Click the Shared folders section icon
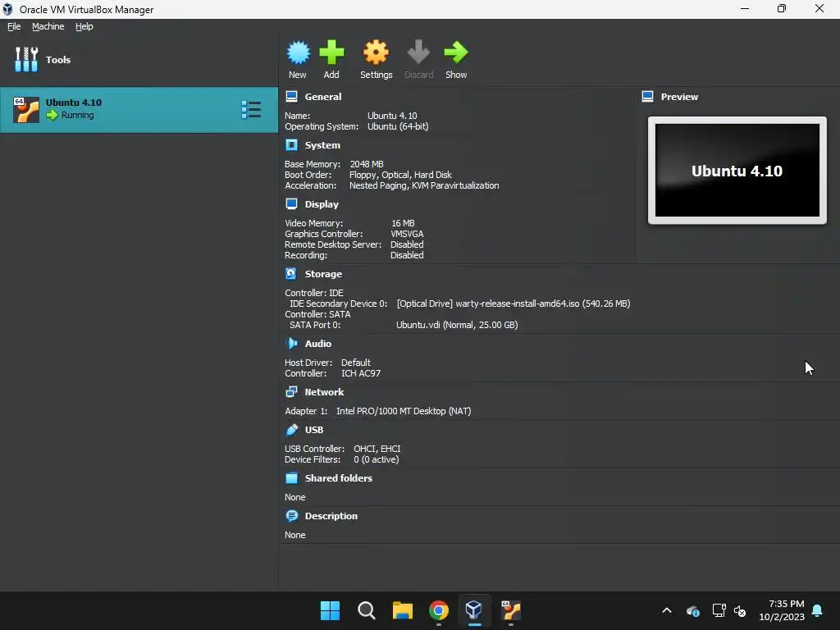The image size is (840, 630). coord(291,478)
